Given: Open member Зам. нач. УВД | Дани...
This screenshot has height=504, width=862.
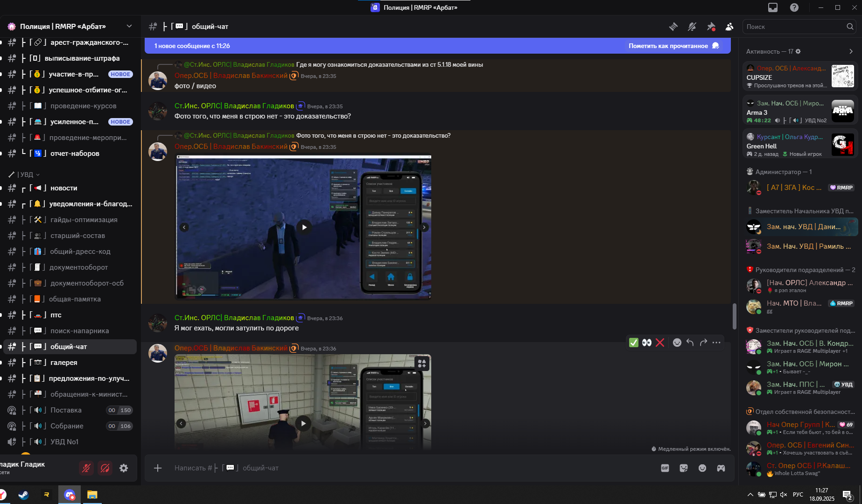Looking at the screenshot, I should pyautogui.click(x=802, y=227).
